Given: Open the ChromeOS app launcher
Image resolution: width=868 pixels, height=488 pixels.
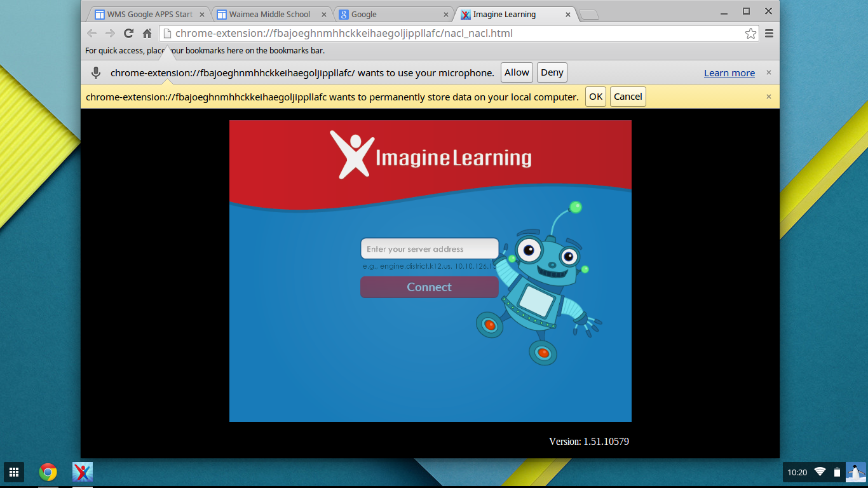Looking at the screenshot, I should click(x=14, y=472).
